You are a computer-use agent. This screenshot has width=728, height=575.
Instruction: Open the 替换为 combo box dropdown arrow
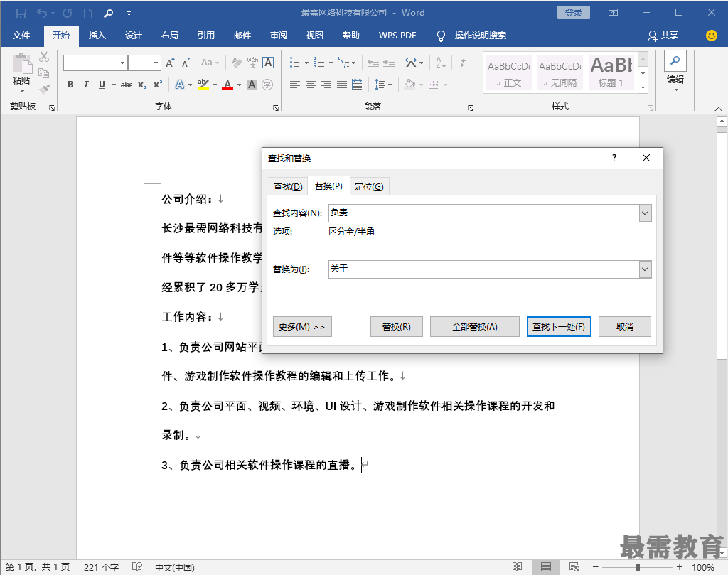pos(645,269)
